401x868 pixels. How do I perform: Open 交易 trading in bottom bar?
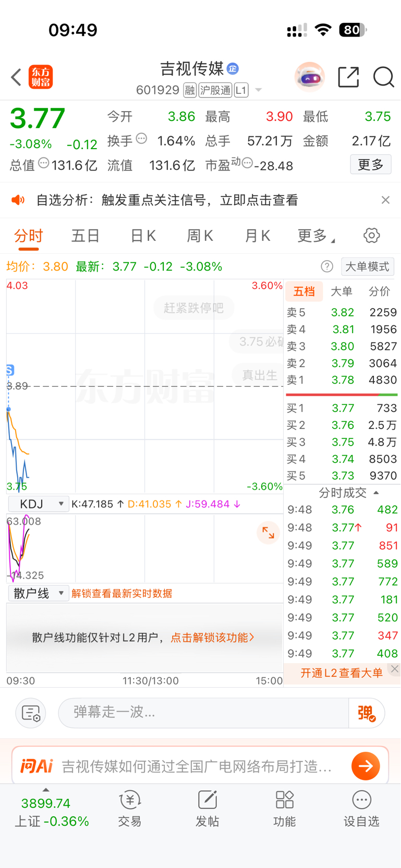[130, 809]
